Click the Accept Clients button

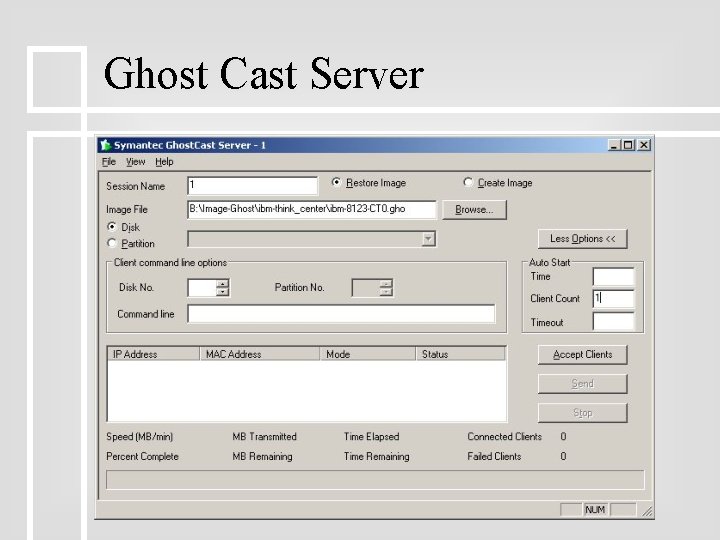582,354
